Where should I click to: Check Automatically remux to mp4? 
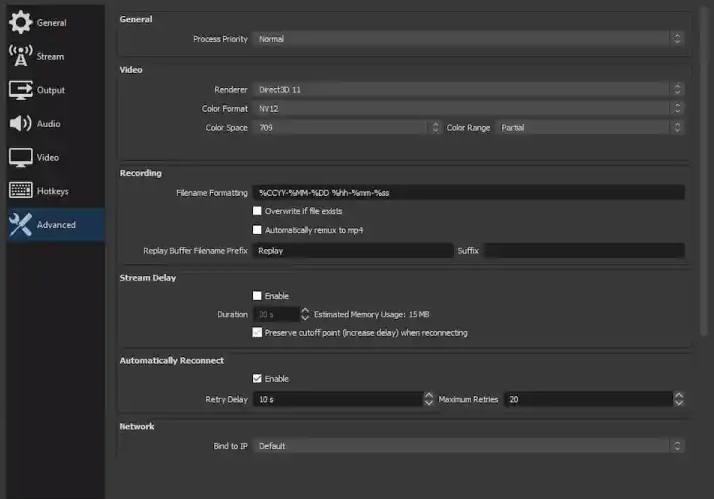click(257, 230)
